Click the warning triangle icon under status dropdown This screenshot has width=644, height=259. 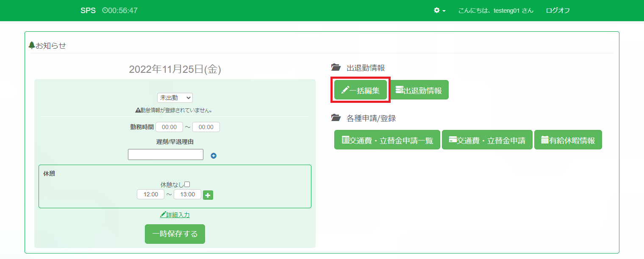pyautogui.click(x=138, y=110)
